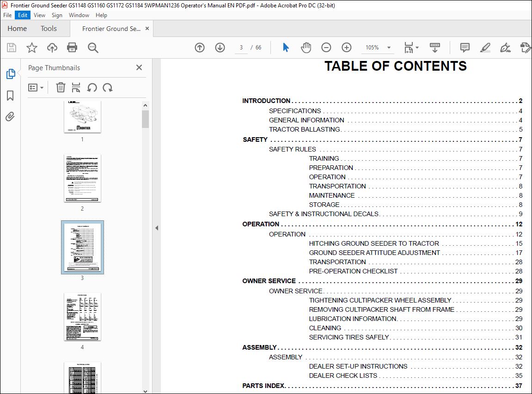532x394 pixels.
Task: Click the TABLE OF CONTENTS heading
Action: tap(396, 66)
